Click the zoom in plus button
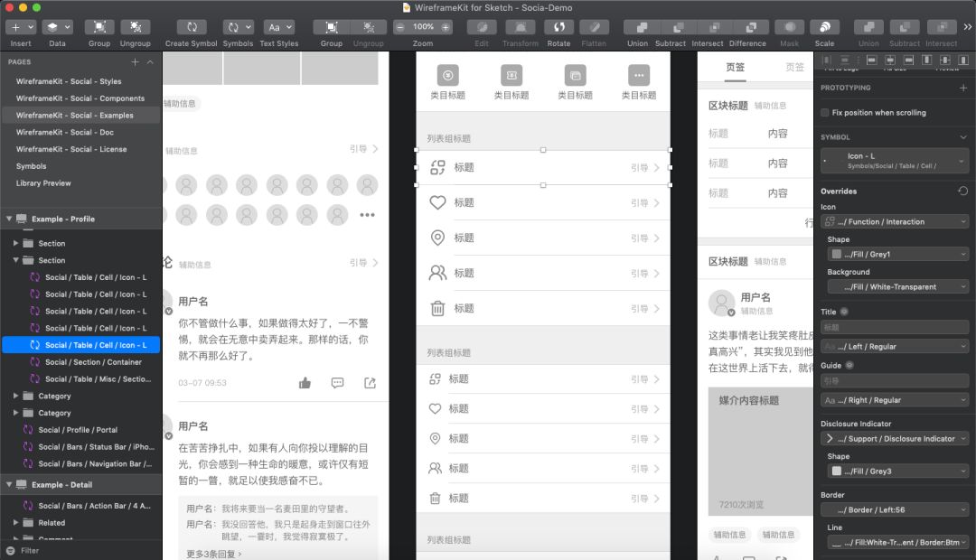This screenshot has height=560, width=976. pos(446,27)
